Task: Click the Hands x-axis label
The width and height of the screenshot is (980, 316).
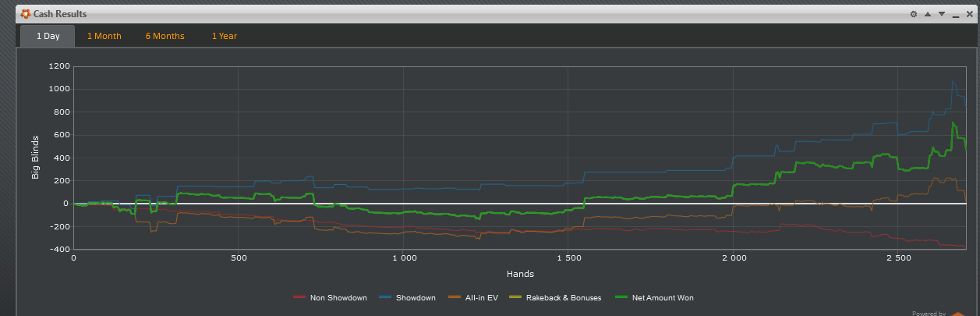Action: point(519,274)
